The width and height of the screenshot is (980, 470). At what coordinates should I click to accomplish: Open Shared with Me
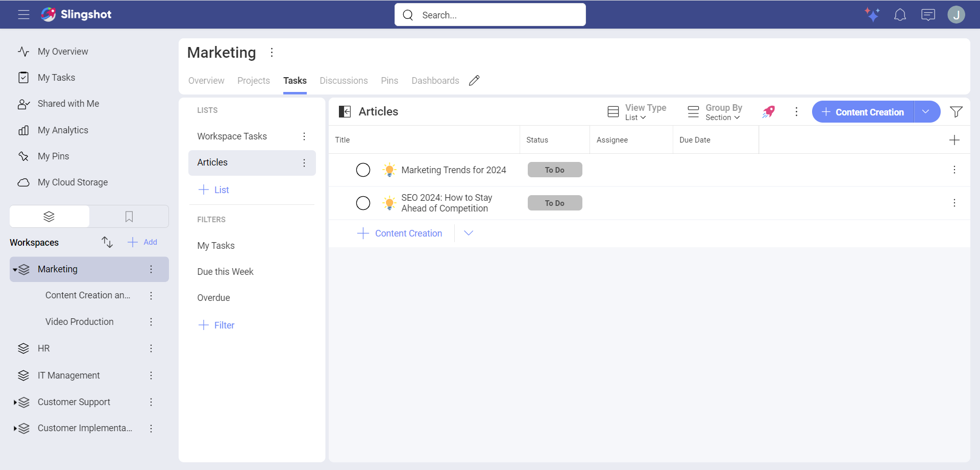point(68,104)
